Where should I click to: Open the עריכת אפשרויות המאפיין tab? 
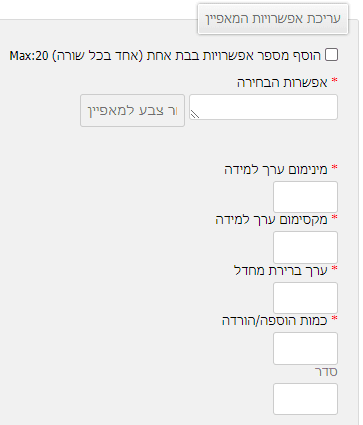273,19
